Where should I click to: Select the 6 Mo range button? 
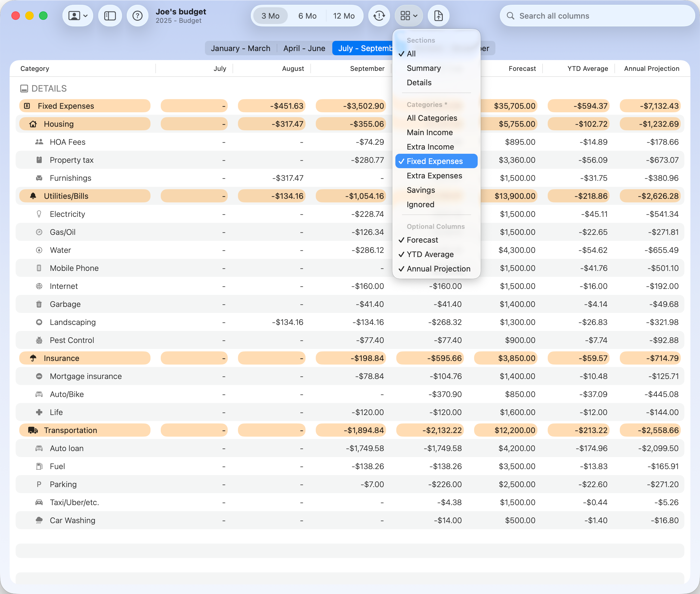pos(307,16)
